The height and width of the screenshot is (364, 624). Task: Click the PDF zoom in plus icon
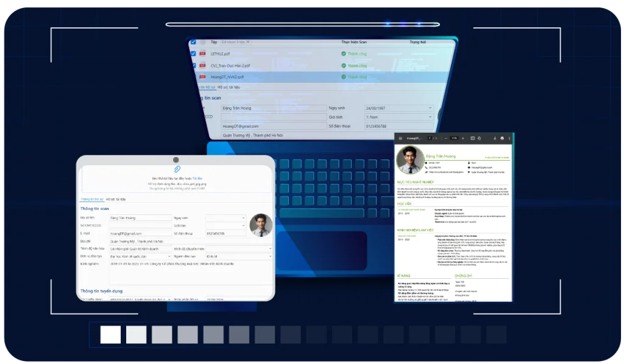tap(464, 138)
